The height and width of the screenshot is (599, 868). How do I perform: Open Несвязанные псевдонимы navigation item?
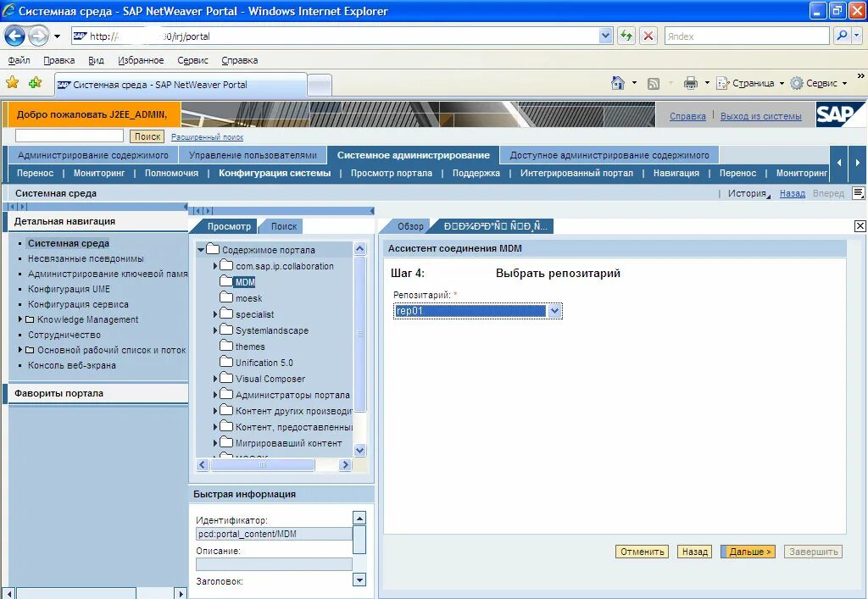tap(86, 258)
